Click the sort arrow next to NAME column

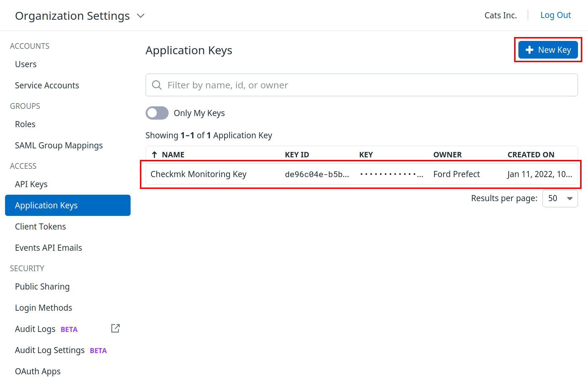coord(155,155)
